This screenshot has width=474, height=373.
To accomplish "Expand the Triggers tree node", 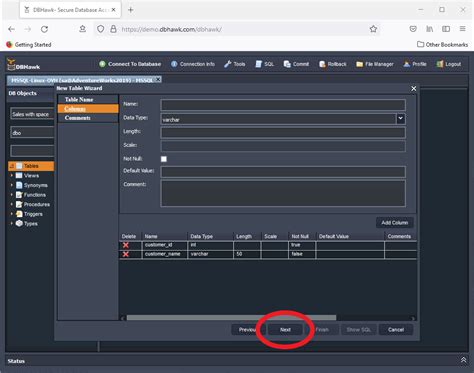I will [x=12, y=214].
